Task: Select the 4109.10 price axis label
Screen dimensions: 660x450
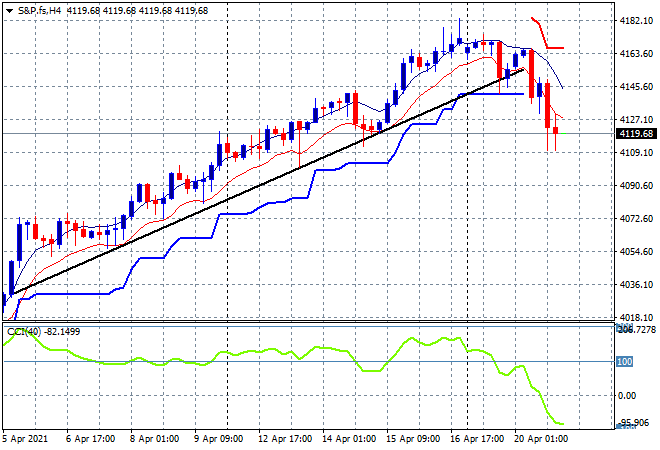Action: pos(636,152)
